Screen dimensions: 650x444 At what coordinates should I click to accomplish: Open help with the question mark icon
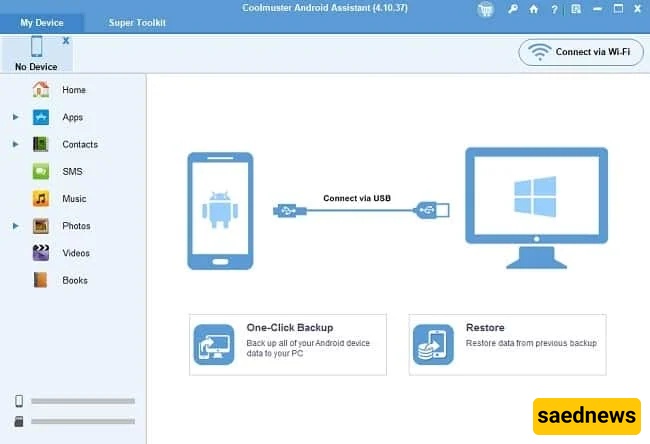554,9
